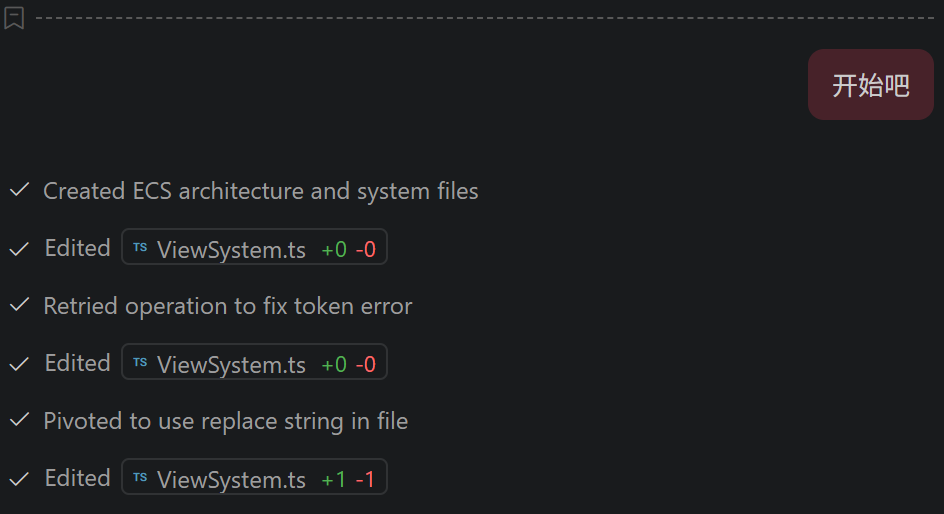Click the '开始吧' user message bubble
944x514 pixels.
click(870, 85)
